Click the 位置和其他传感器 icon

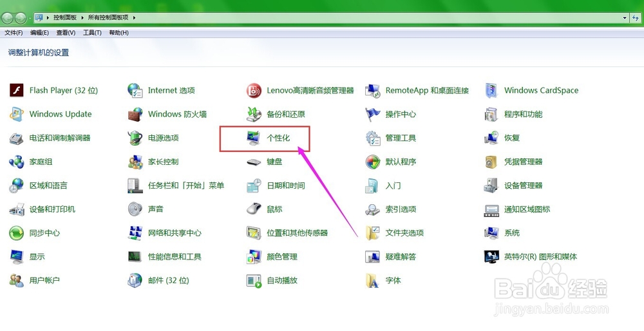point(254,233)
